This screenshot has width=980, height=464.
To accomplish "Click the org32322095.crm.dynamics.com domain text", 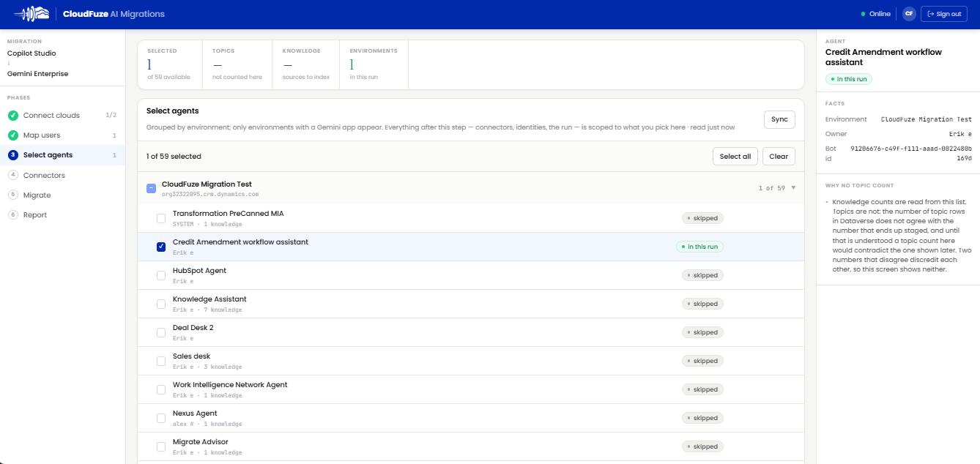I will [210, 195].
